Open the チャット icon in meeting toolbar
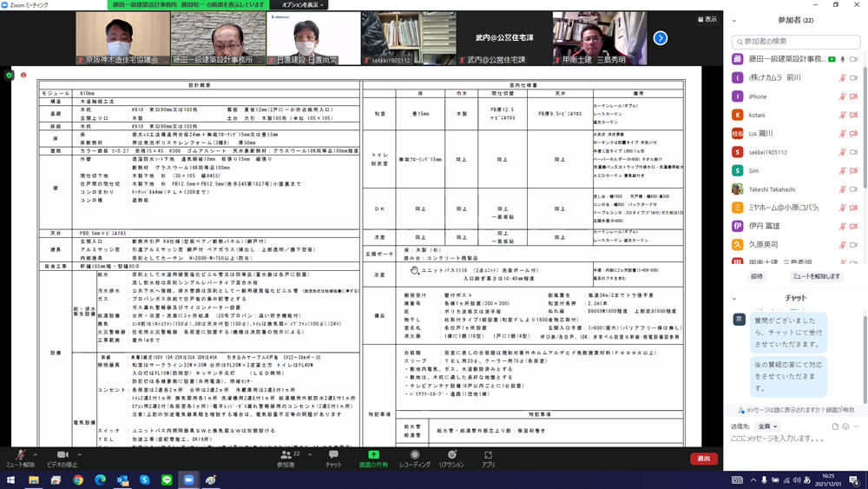The height and width of the screenshot is (489, 868). (333, 457)
